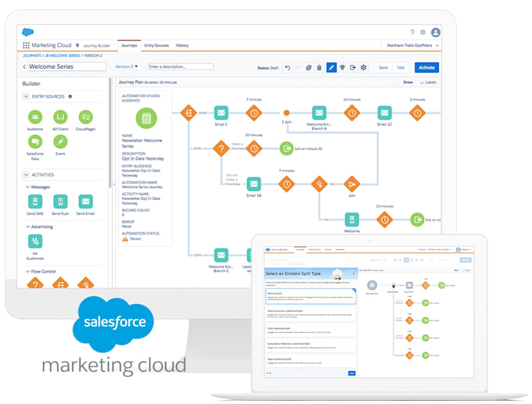532x404 pixels.
Task: Collapse the Entry Sources section chevron
Action: tap(26, 97)
